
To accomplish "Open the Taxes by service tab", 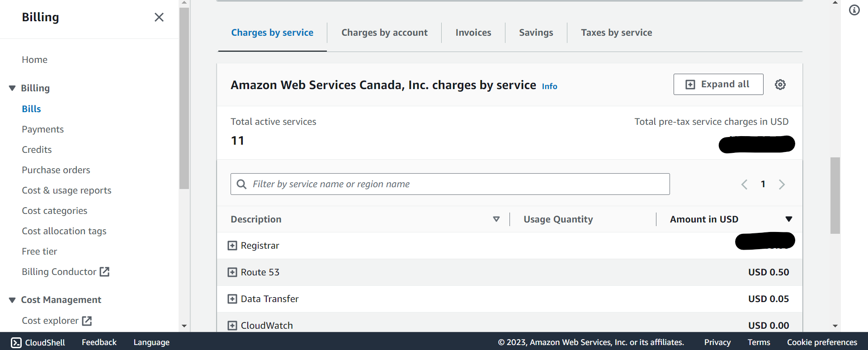I will [x=617, y=33].
